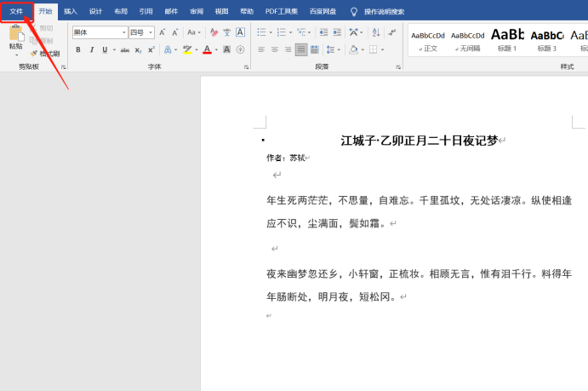Select the 审阅 tab
Viewport: 588px width, 391px height.
197,12
